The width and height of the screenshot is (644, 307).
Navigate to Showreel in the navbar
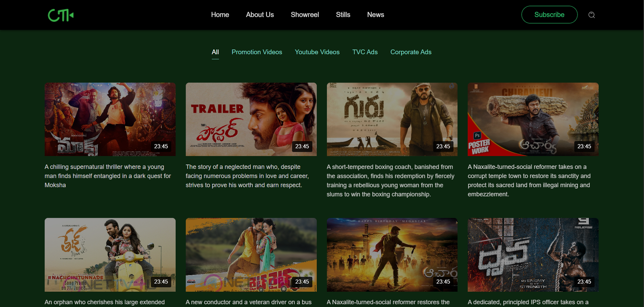click(x=305, y=14)
